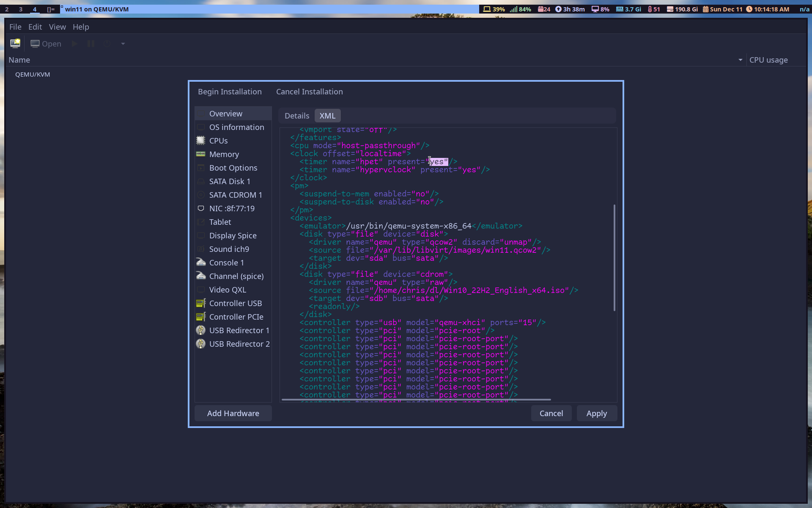Select the Memory hardware entry
The width and height of the screenshot is (812, 508).
(x=233, y=154)
